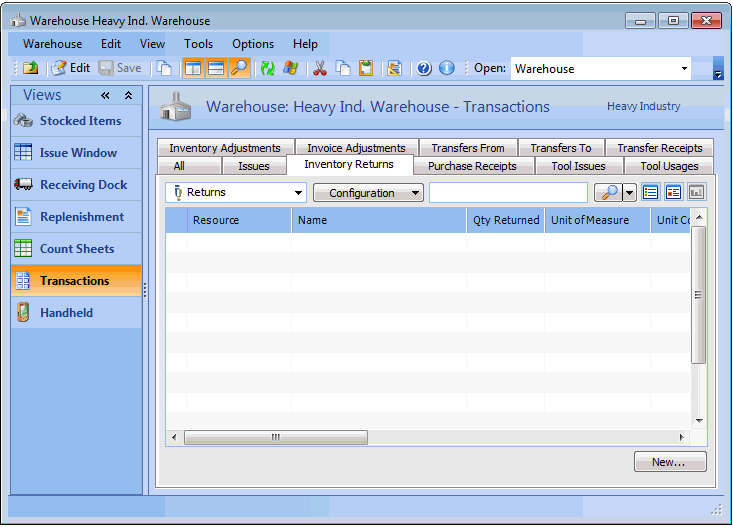Viewport: 733px width, 527px height.
Task: Toggle the detail card view button
Action: pos(674,192)
